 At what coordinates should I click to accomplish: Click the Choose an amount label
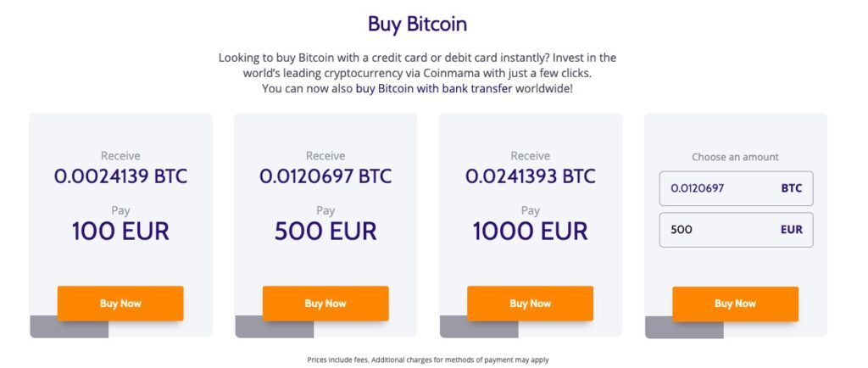735,157
